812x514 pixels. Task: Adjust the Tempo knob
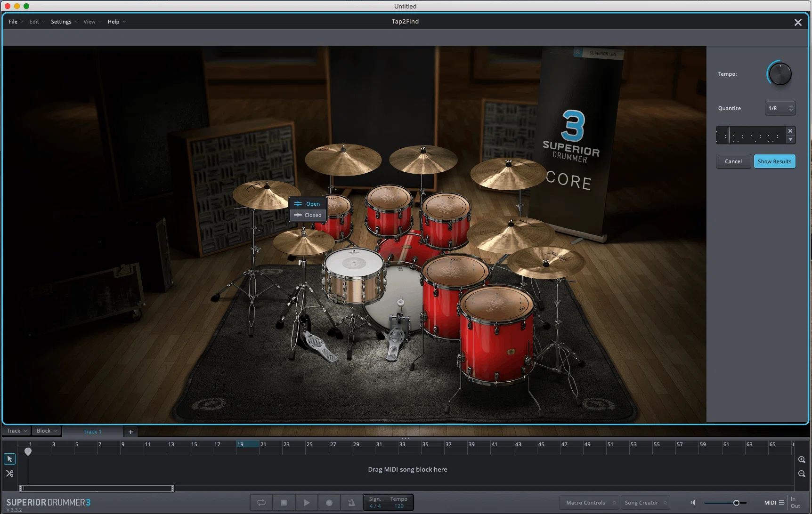pos(780,74)
